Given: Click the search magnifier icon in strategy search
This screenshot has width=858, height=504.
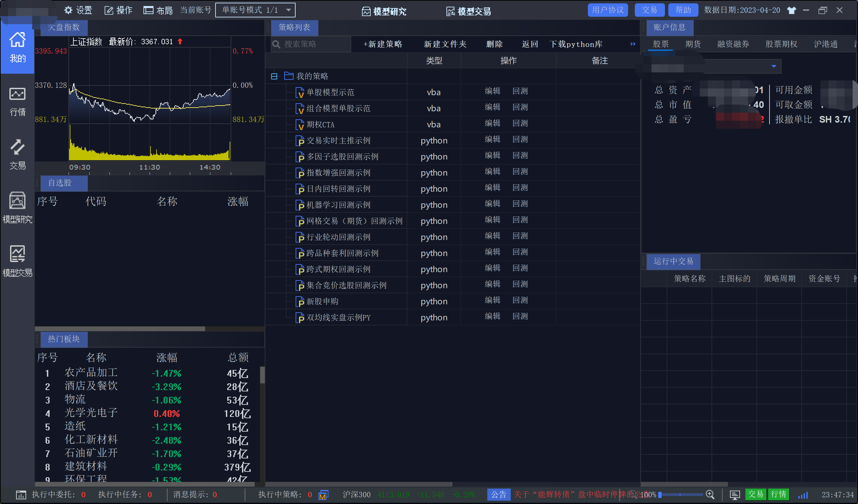Looking at the screenshot, I should (x=277, y=44).
